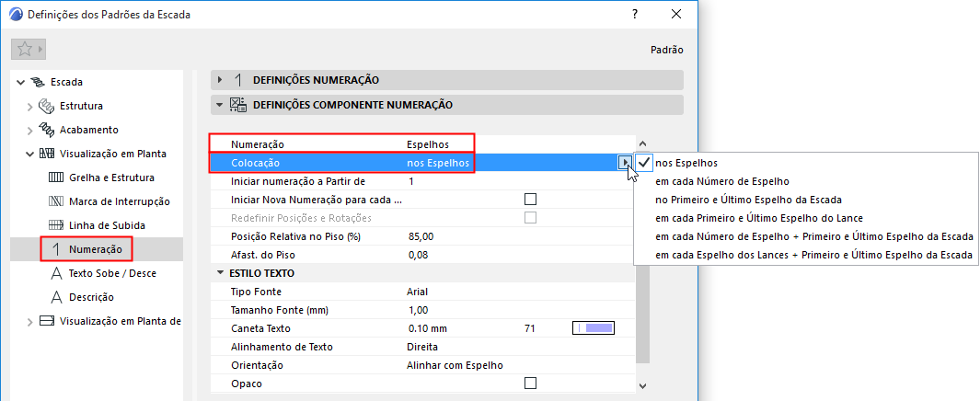Select Marca de Interrupção tree item
This screenshot has width=980, height=401.
(120, 201)
